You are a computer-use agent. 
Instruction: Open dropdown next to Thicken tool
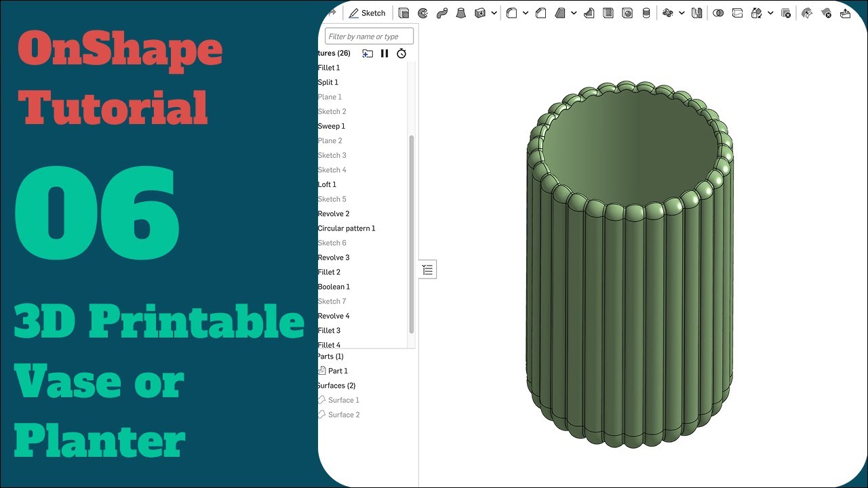coord(494,13)
